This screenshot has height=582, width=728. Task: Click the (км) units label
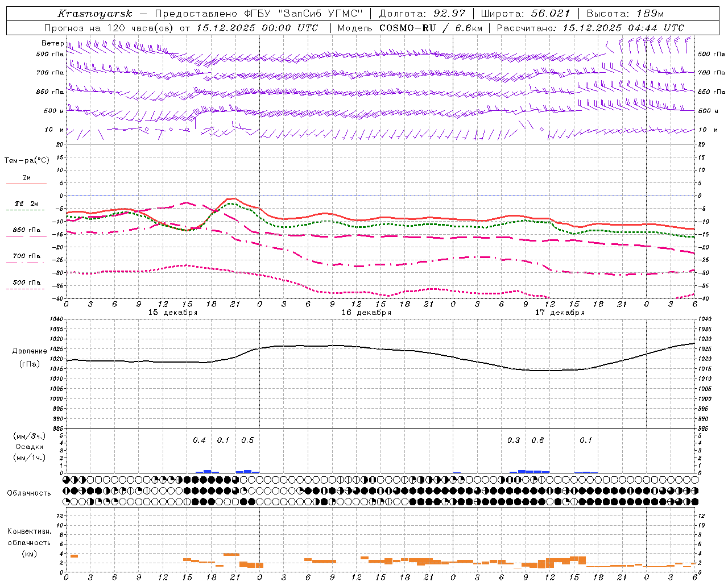tap(30, 554)
